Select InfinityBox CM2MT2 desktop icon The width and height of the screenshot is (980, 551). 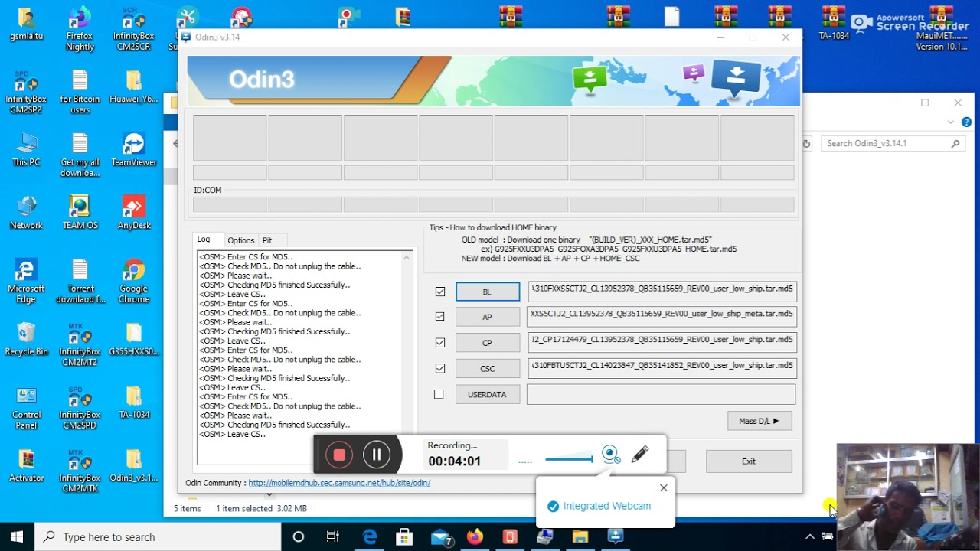coord(80,345)
